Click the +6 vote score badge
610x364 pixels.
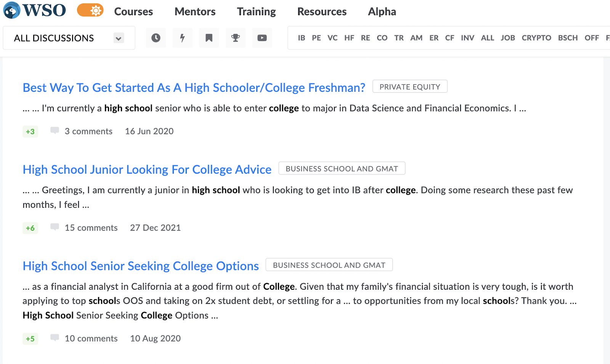[30, 228]
